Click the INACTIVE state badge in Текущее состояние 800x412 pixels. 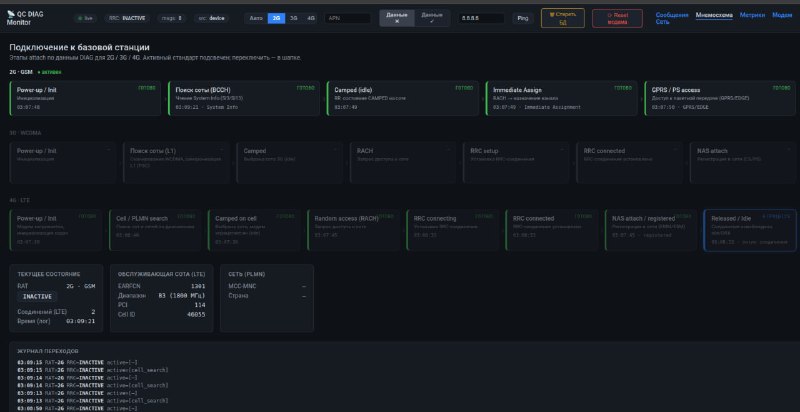pyautogui.click(x=38, y=296)
